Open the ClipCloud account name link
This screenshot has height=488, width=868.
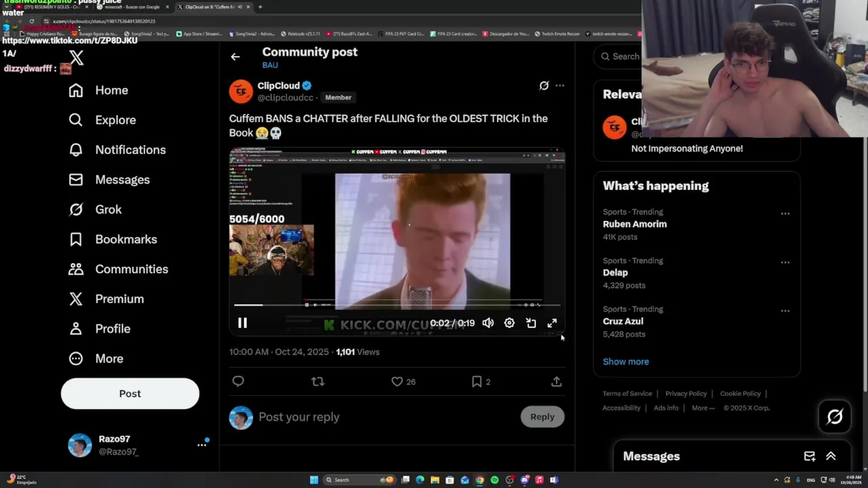point(279,85)
